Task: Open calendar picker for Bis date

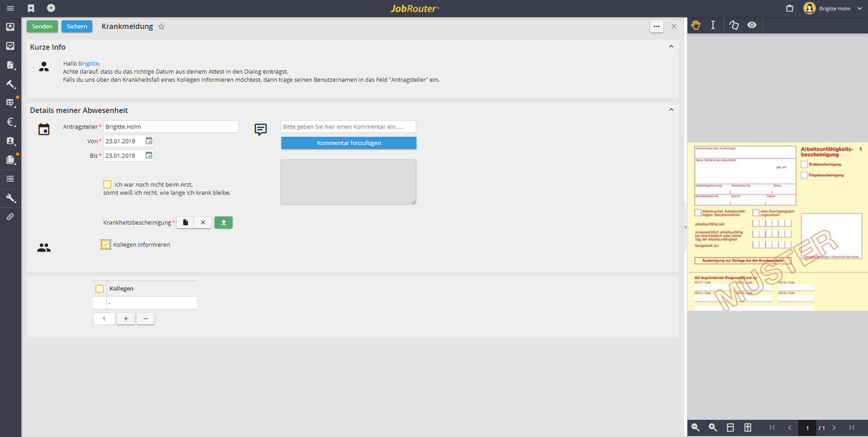Action: (149, 155)
